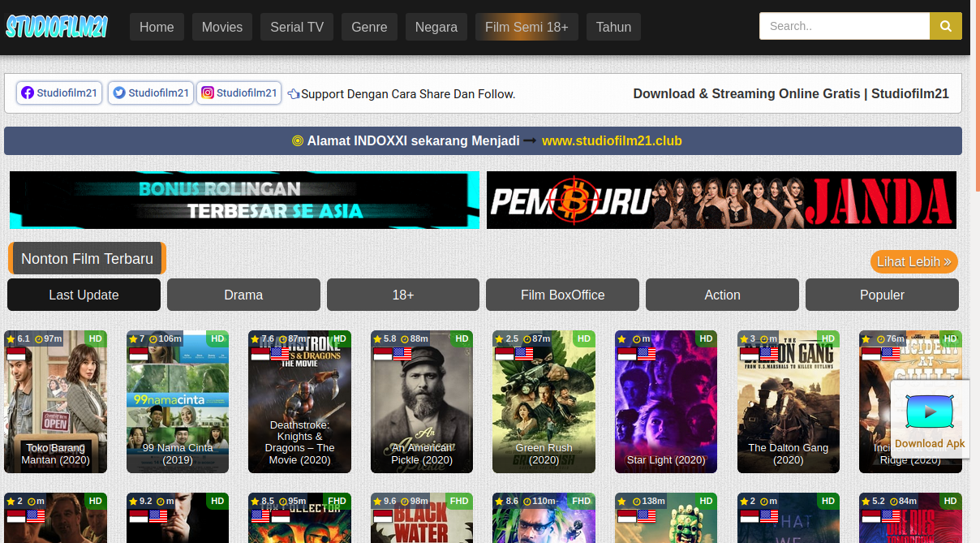Viewport: 980px width, 543px height.
Task: Click the FHD badge on Black Water poster
Action: tap(459, 501)
